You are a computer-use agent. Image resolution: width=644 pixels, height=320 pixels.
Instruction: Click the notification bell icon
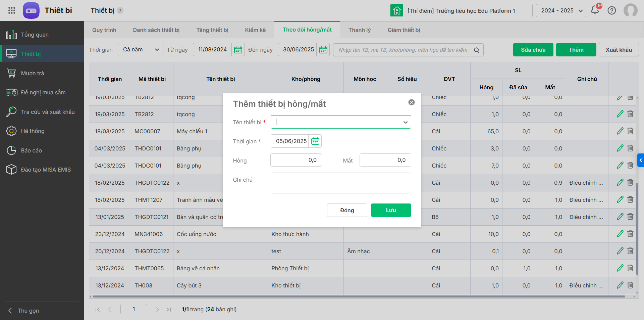[x=595, y=10]
